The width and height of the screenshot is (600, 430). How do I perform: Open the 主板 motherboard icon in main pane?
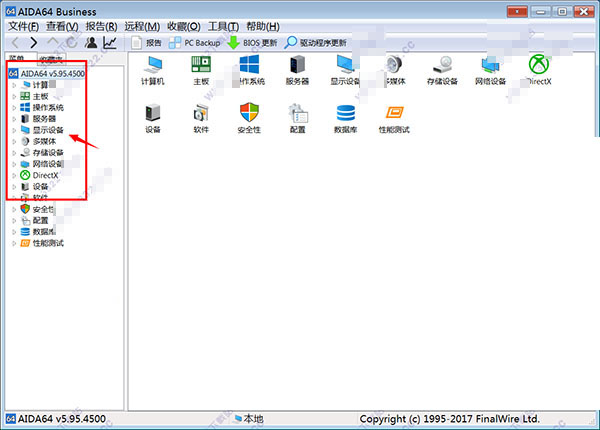[x=201, y=70]
